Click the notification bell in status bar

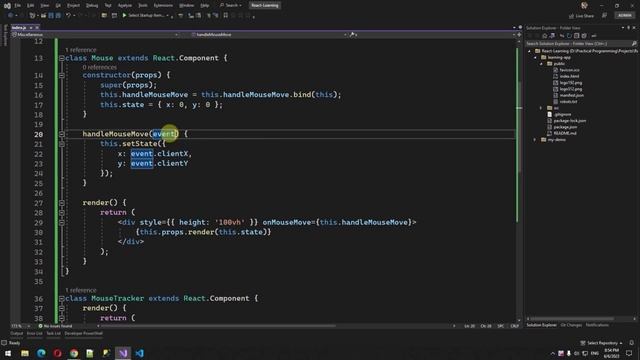coord(631,343)
